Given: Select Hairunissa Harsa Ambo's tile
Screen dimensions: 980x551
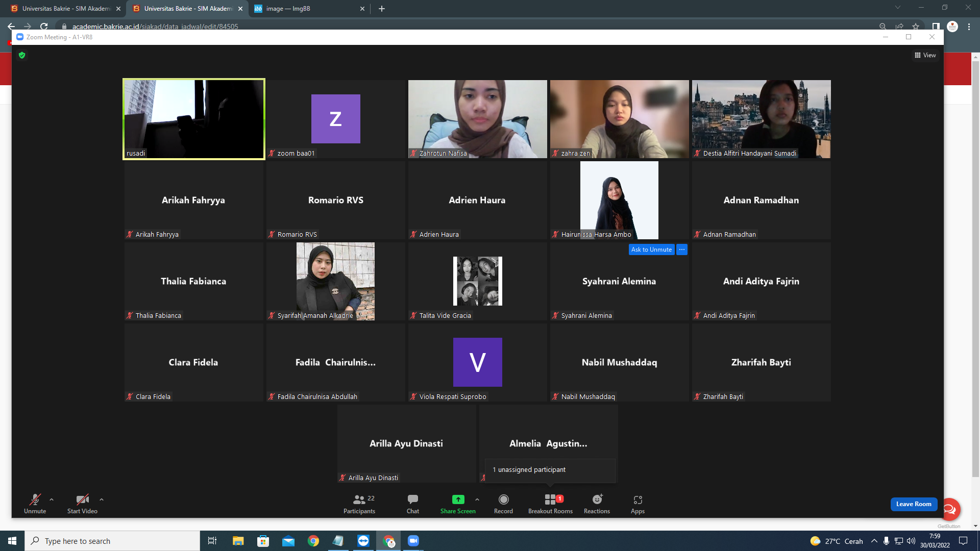Looking at the screenshot, I should (x=620, y=201).
